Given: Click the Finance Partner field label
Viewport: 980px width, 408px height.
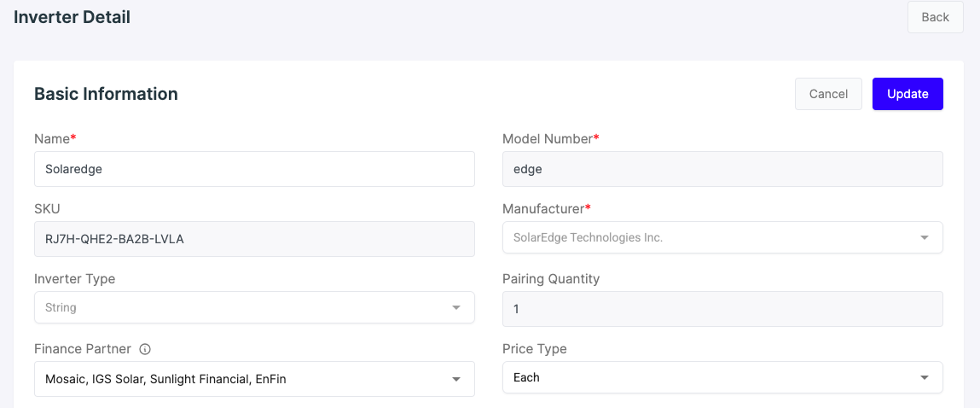Looking at the screenshot, I should coord(83,349).
